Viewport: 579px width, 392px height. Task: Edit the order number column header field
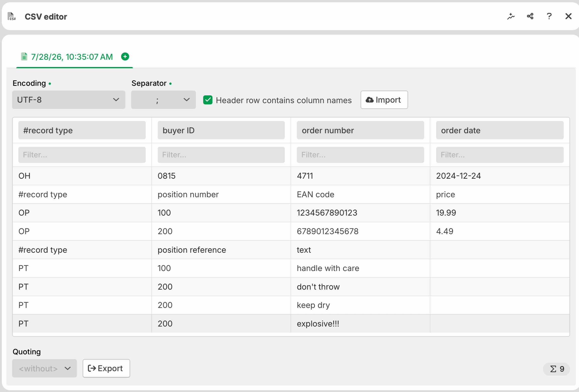click(360, 130)
